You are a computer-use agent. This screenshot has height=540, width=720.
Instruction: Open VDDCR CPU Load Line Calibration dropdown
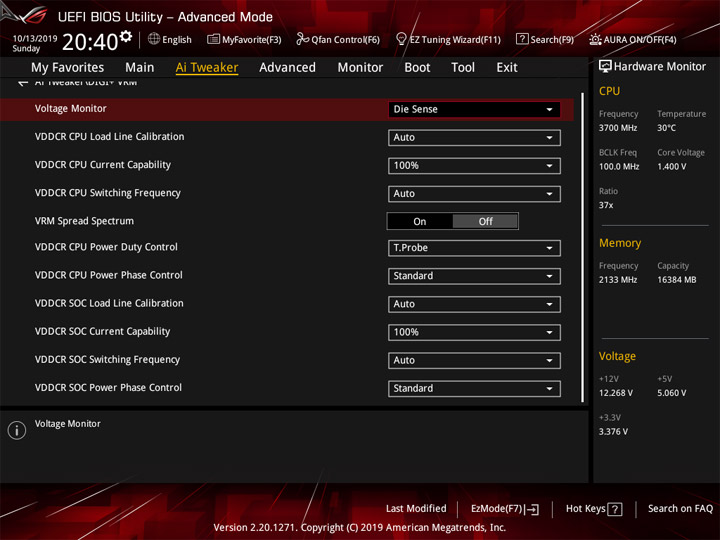pos(474,137)
